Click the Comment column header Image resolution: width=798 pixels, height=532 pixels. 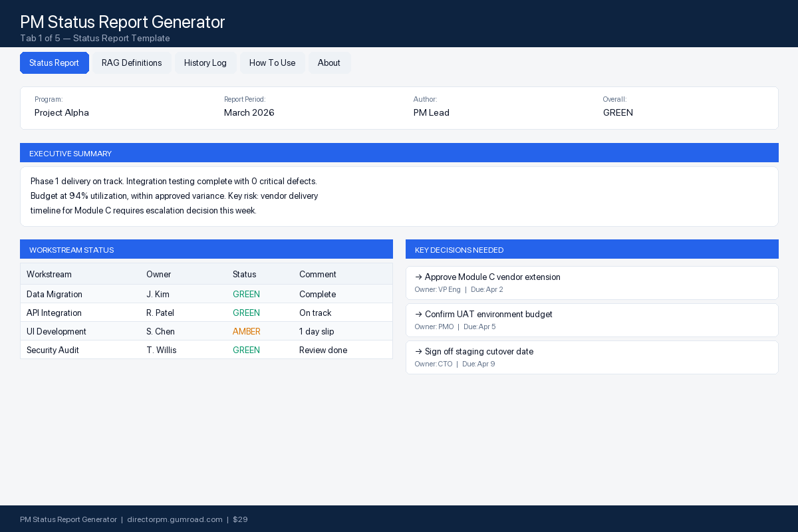click(x=318, y=274)
